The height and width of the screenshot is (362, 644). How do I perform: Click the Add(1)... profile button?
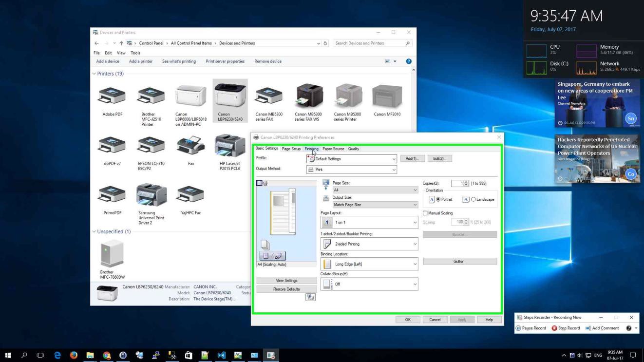point(412,158)
